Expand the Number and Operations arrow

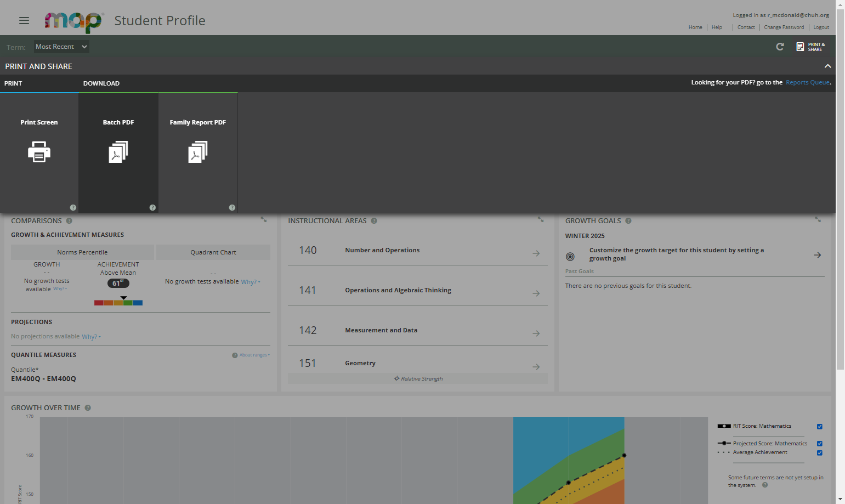[x=536, y=253]
